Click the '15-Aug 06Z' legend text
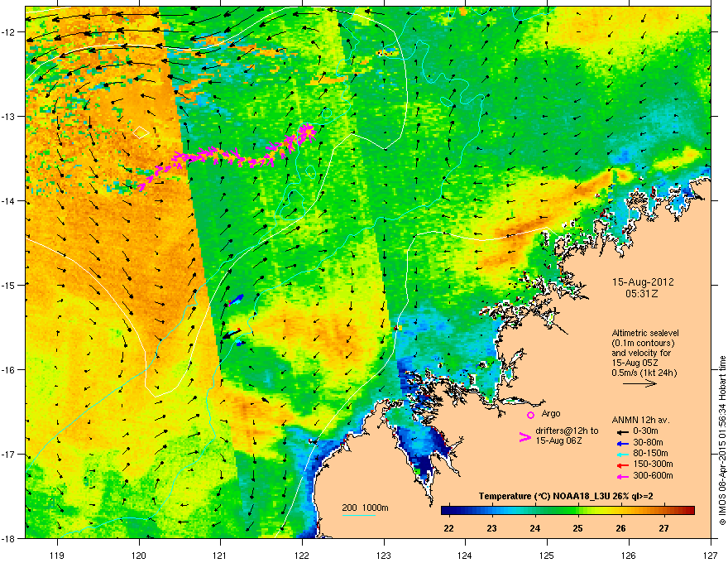Screen dimensions: 728x563 558,440
